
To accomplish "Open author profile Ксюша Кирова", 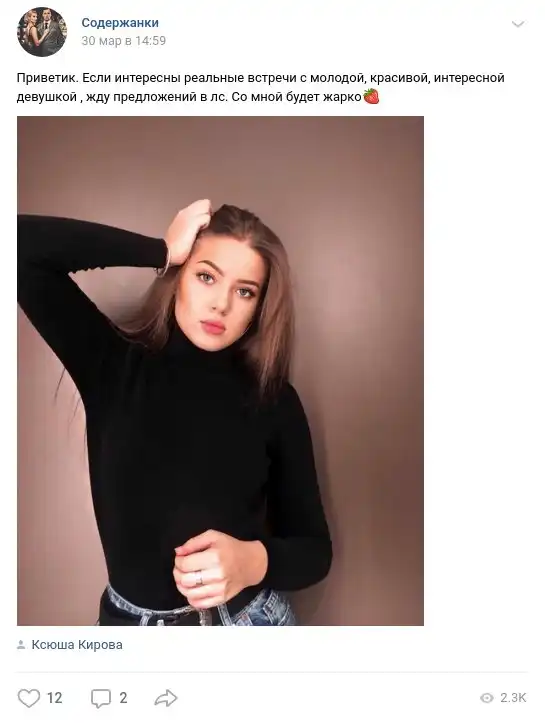I will tap(77, 645).
